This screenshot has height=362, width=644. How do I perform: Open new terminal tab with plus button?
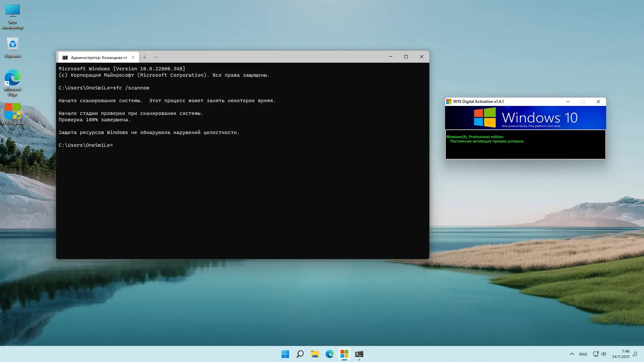coord(145,57)
